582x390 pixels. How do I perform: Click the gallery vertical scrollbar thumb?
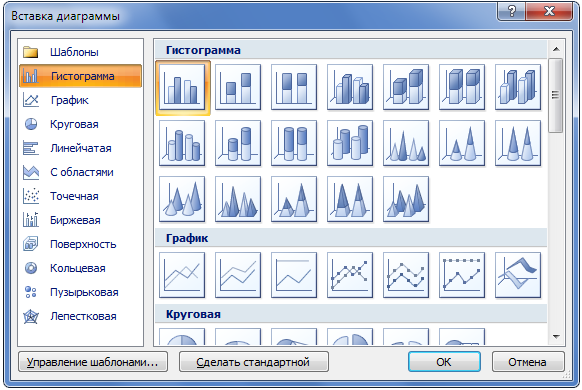pyautogui.click(x=556, y=95)
